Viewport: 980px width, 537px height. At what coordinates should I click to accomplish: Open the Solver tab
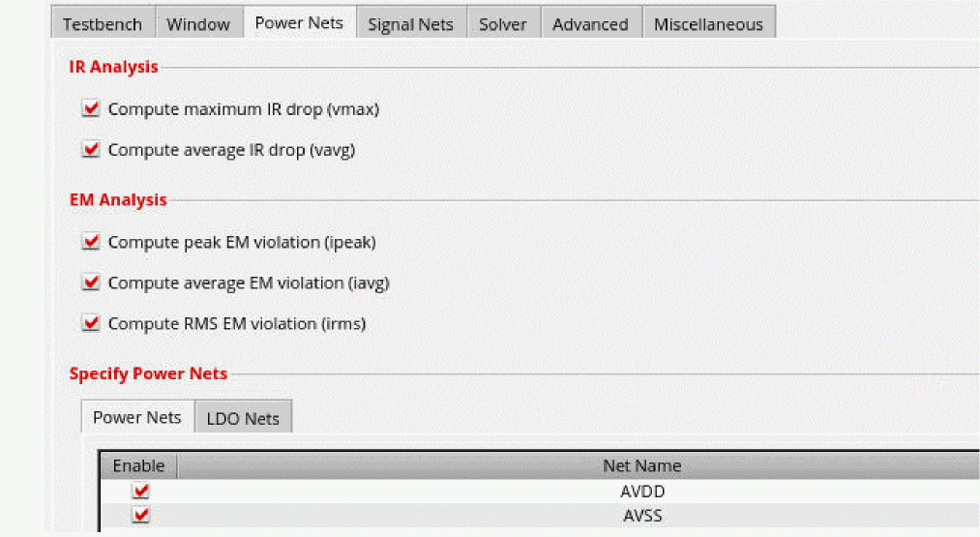coord(504,24)
